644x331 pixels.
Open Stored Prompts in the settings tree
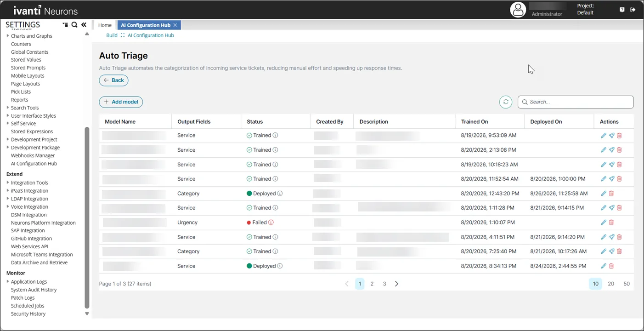[28, 68]
